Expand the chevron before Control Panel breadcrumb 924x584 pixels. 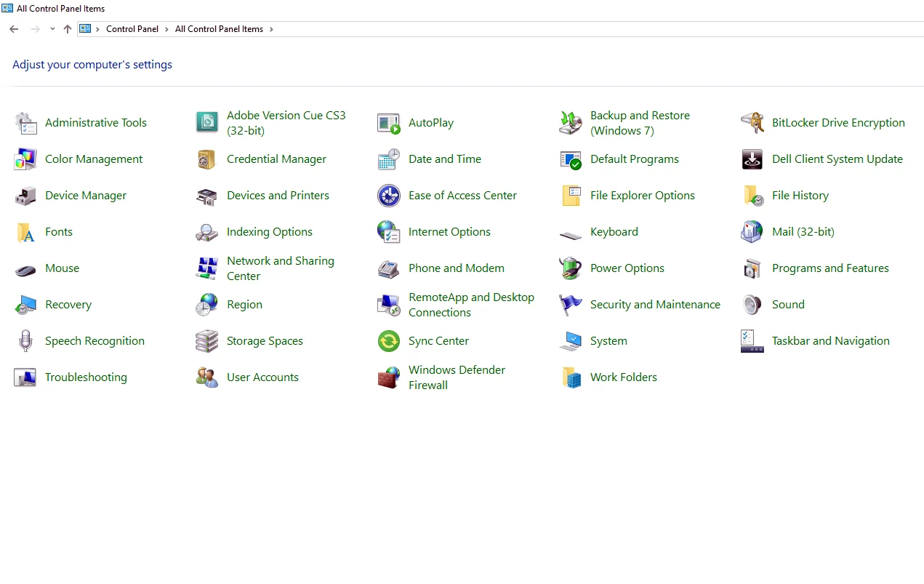(97, 29)
